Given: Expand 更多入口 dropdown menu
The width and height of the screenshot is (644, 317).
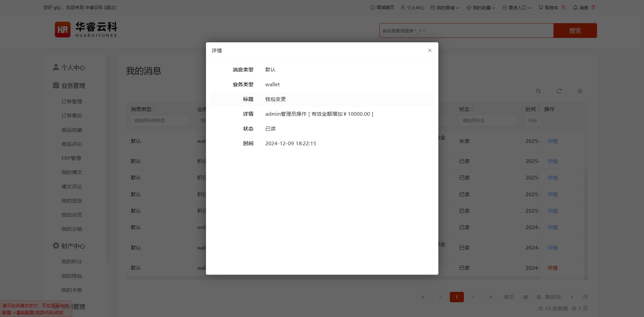Looking at the screenshot, I should (517, 7).
